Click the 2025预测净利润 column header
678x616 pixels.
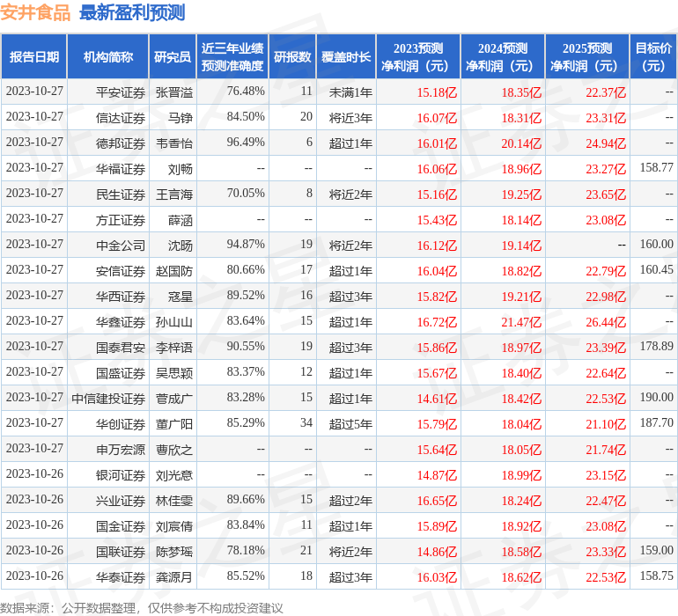point(587,56)
